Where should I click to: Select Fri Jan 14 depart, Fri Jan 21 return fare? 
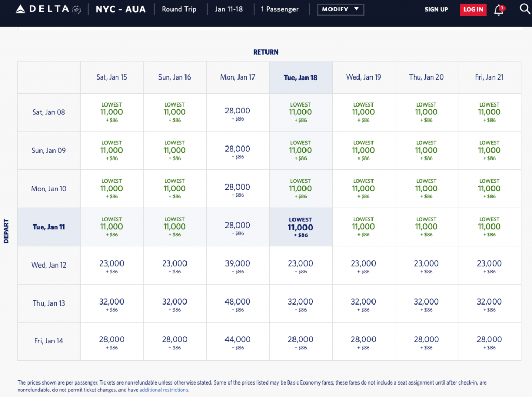[489, 341]
